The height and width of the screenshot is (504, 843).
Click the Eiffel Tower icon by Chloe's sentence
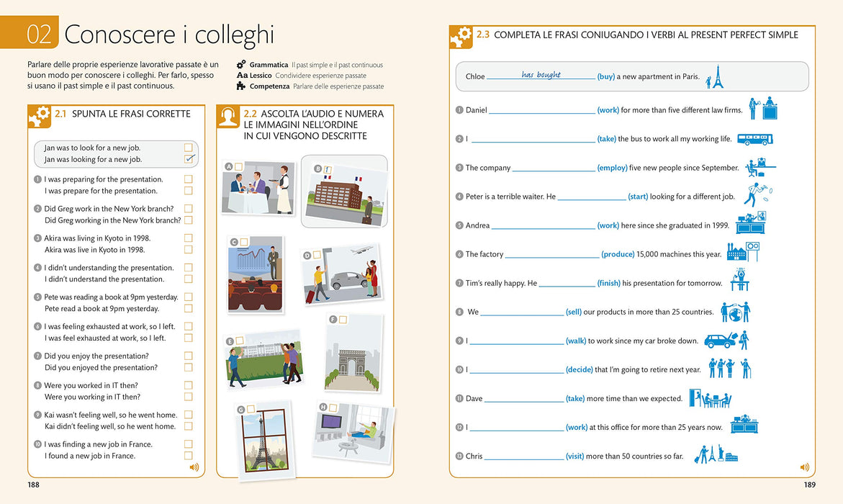tap(715, 77)
